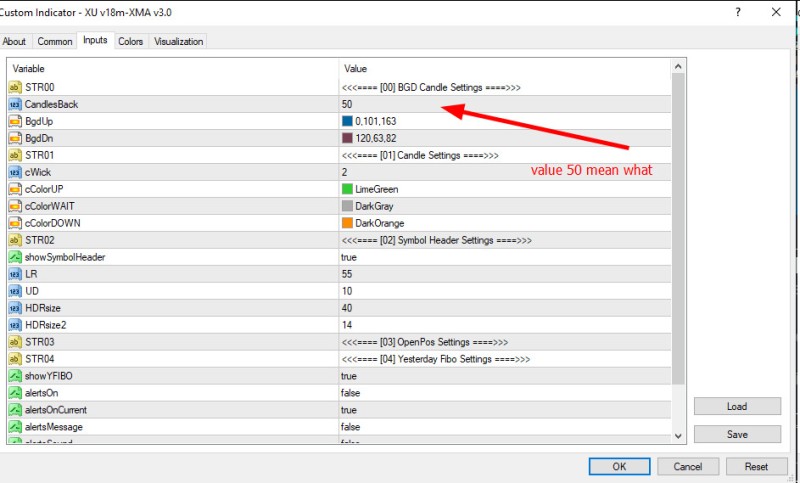800x483 pixels.
Task: Switch to the About tab
Action: 14,41
